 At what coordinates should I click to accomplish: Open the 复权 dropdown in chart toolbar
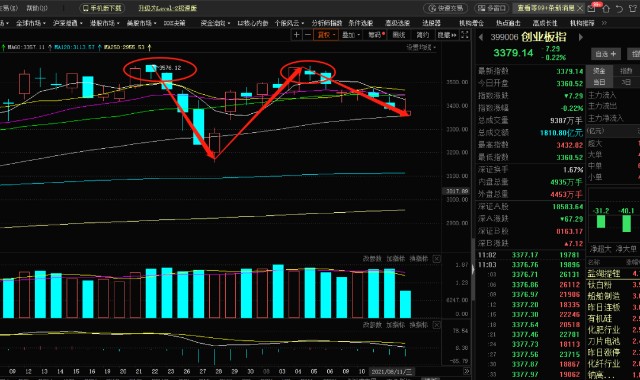[x=326, y=35]
